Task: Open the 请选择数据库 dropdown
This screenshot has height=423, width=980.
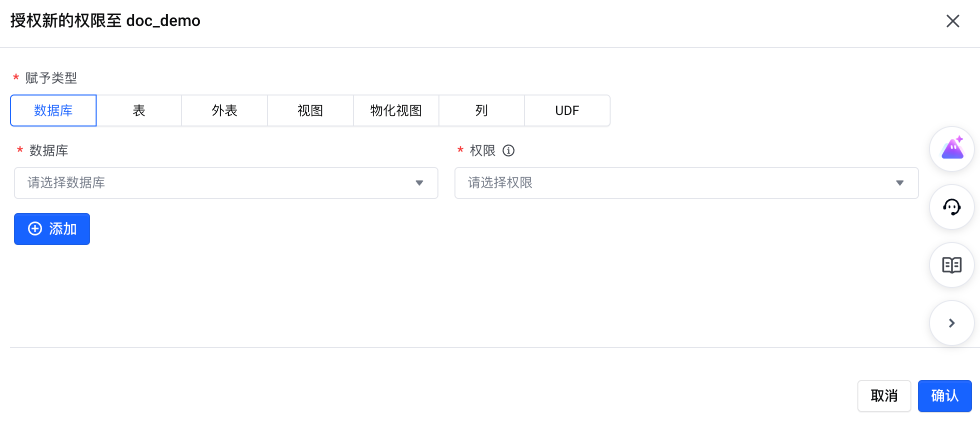Action: click(x=226, y=183)
